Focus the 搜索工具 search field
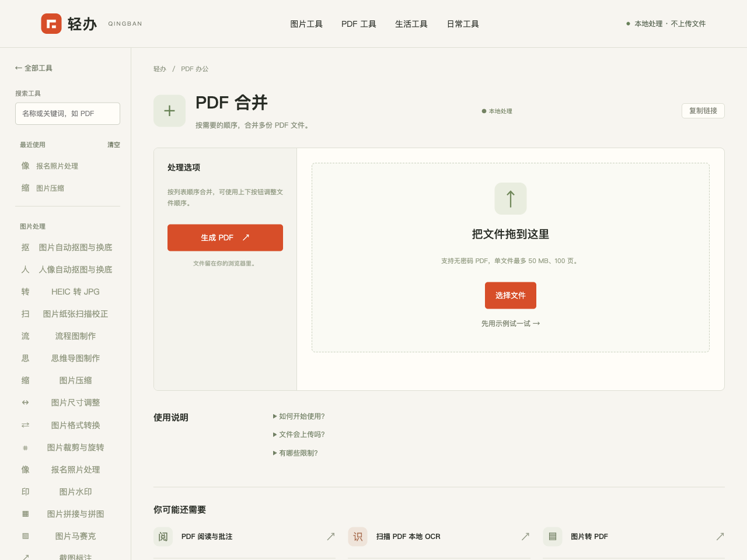Image resolution: width=747 pixels, height=560 pixels. click(68, 114)
